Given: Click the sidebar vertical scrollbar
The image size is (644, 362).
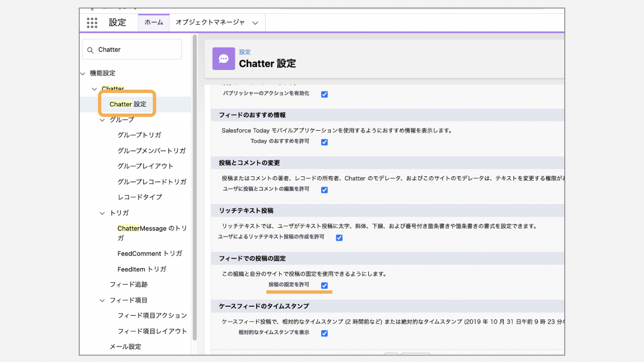Looking at the screenshot, I should (x=195, y=187).
